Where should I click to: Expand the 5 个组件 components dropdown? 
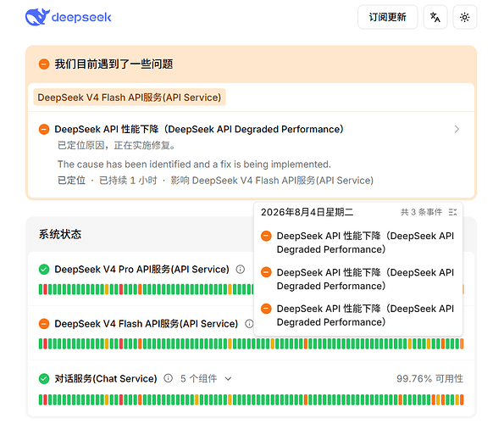206,379
